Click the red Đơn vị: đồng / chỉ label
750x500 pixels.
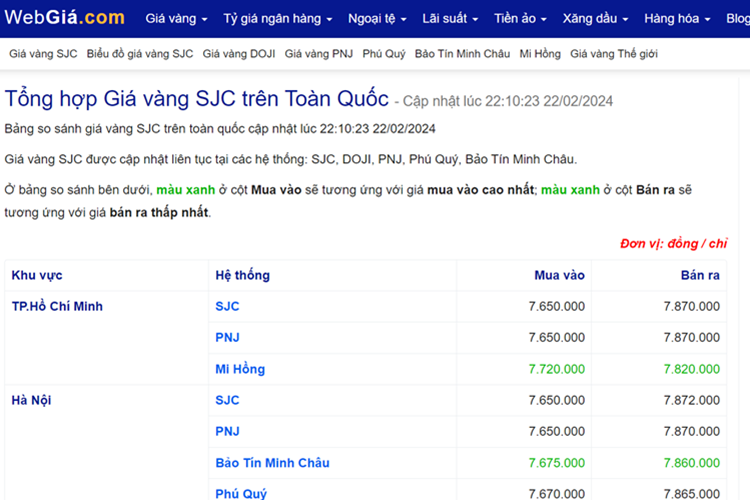pyautogui.click(x=674, y=244)
